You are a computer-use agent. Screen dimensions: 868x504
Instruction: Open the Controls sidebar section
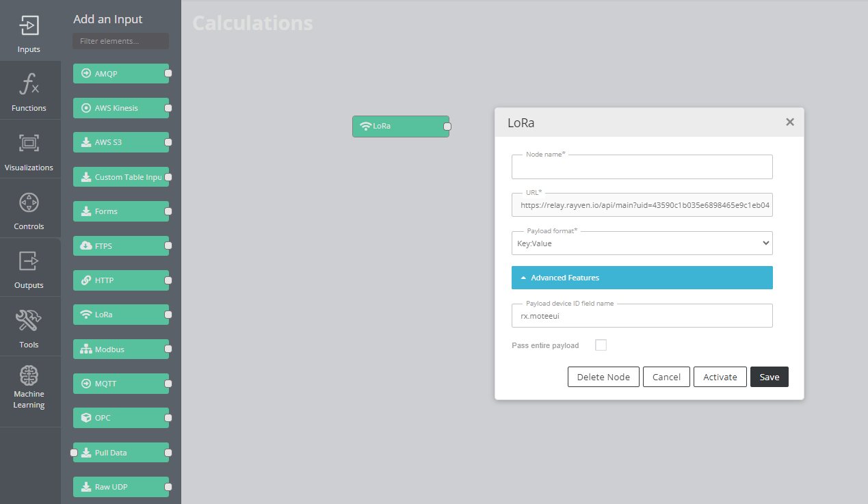[29, 208]
